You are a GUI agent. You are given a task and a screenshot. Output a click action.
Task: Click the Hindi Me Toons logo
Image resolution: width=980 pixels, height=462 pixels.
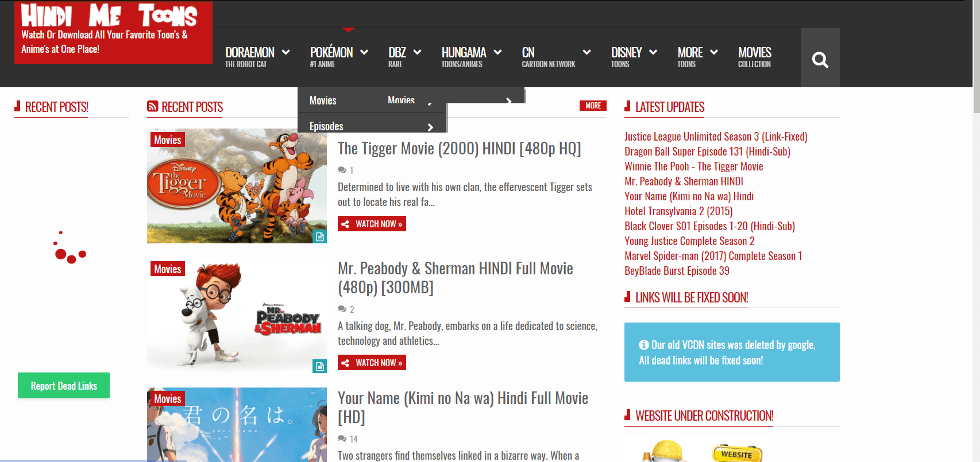point(109,16)
